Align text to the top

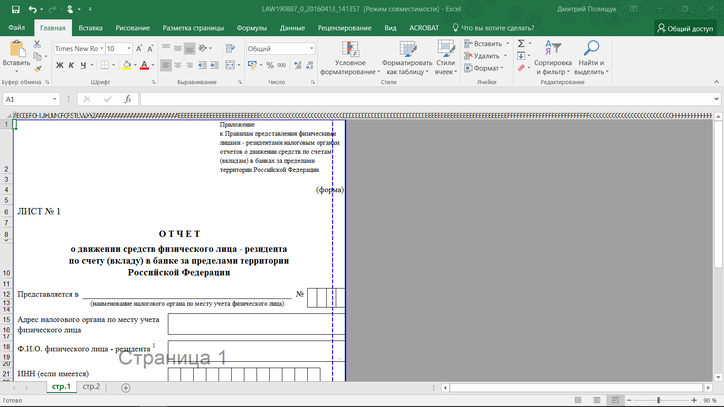(166, 48)
